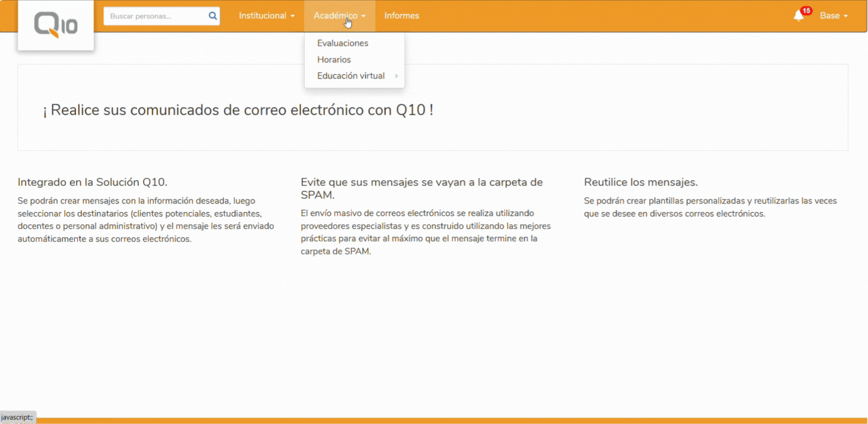This screenshot has width=868, height=424.
Task: Click the notification badge showing 15
Action: click(x=807, y=10)
